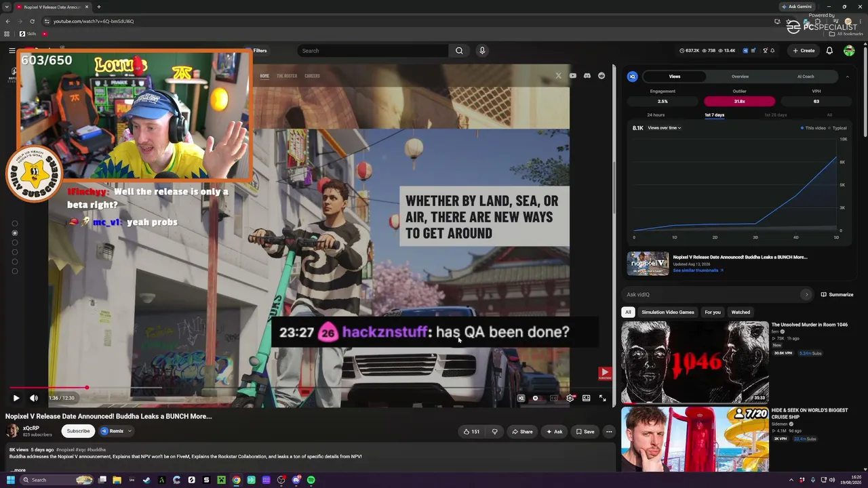This screenshot has height=488, width=868.
Task: Select the 1st 7 days range
Action: tap(714, 115)
